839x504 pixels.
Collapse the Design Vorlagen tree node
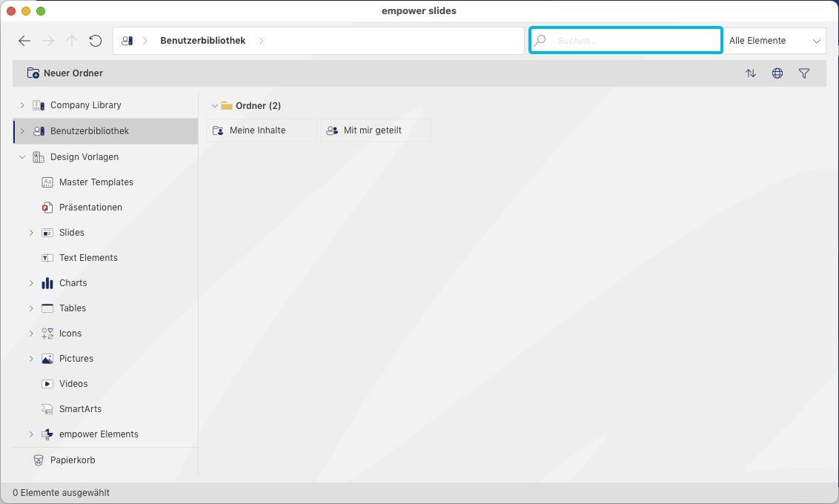22,157
